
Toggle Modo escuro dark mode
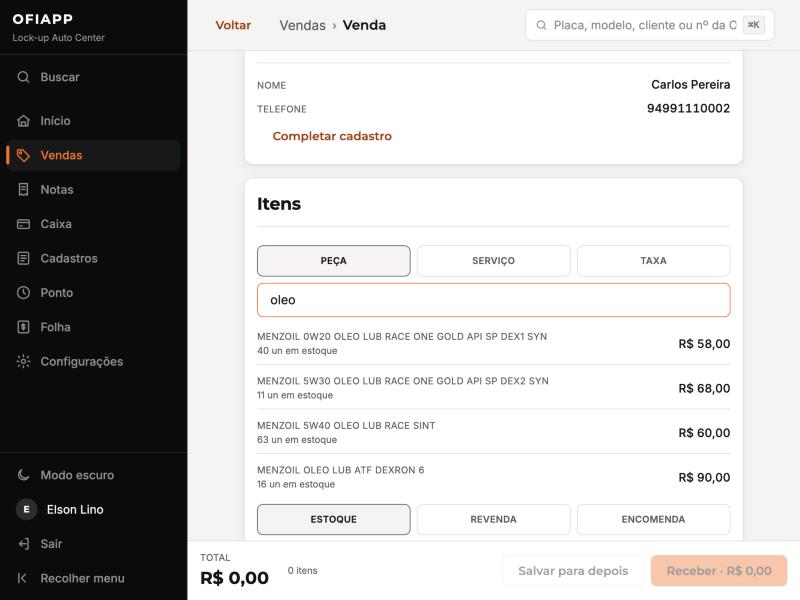pyautogui.click(x=93, y=475)
